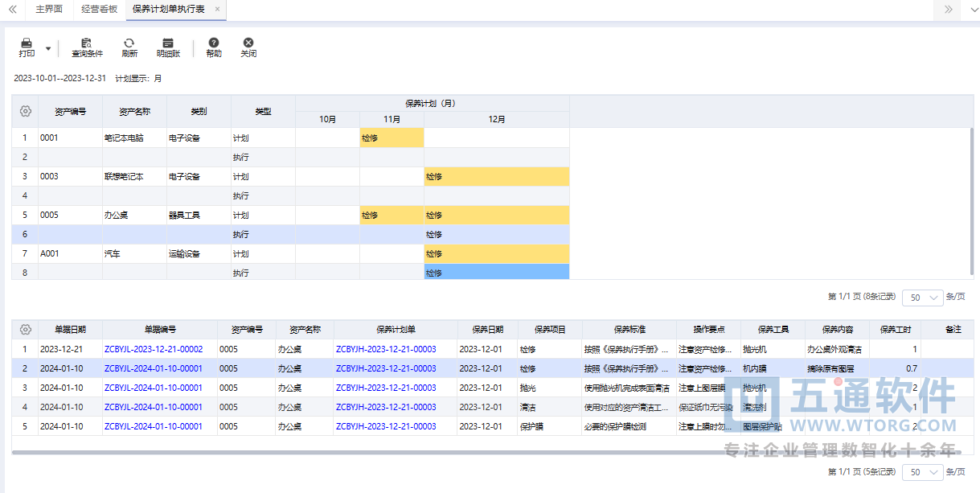Image resolution: width=980 pixels, height=493 pixels.
Task: Click right double-chevron in tab bar
Action: [949, 10]
